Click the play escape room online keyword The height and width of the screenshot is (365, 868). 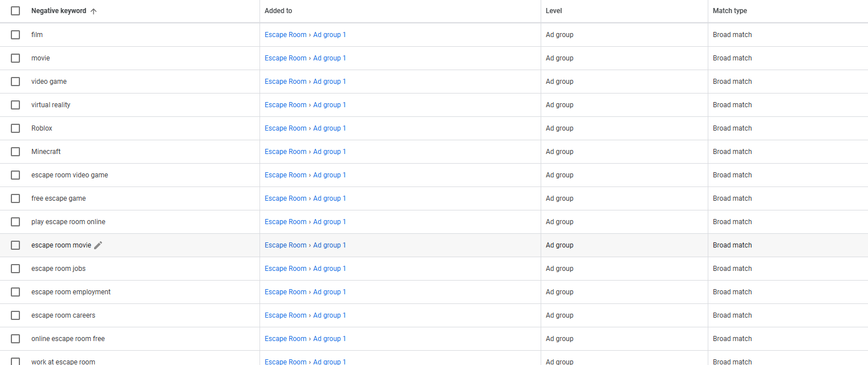pos(68,222)
